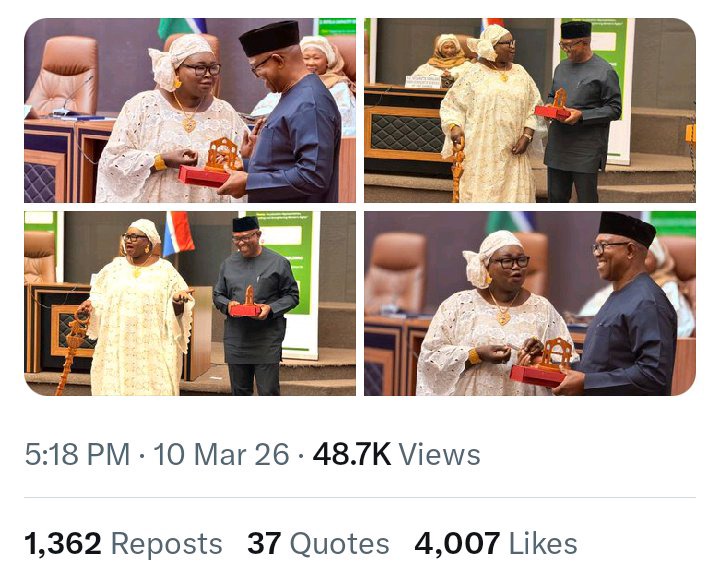Click the red award box in top-right photo
720x584 pixels.
pos(552,111)
